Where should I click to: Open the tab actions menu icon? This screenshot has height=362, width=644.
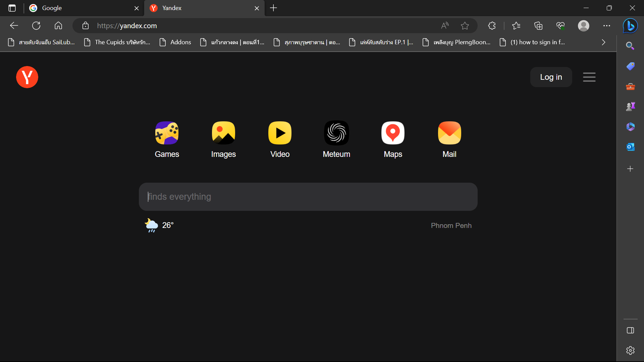12,8
